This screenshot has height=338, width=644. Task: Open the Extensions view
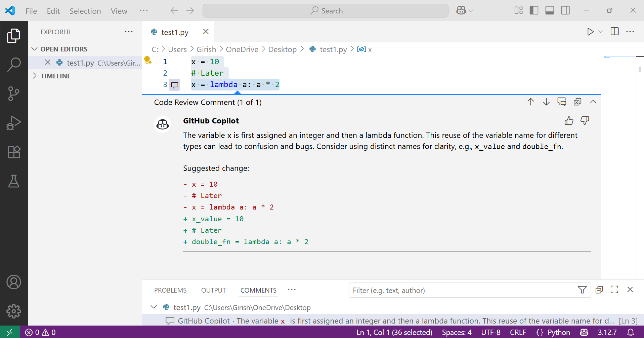pos(14,152)
